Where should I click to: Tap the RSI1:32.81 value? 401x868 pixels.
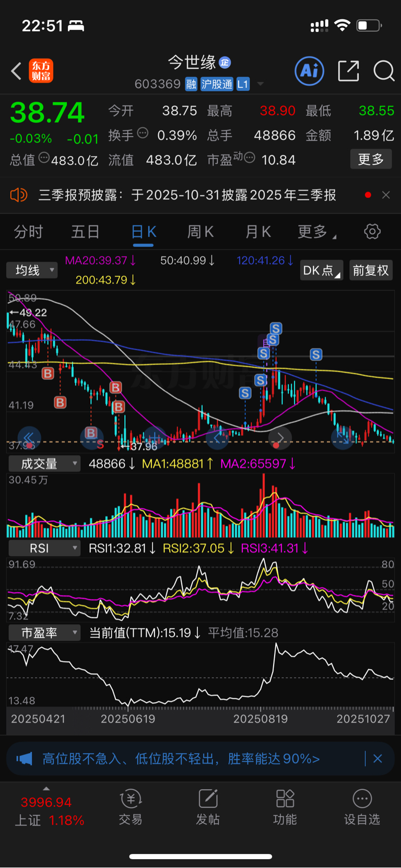pyautogui.click(x=122, y=548)
